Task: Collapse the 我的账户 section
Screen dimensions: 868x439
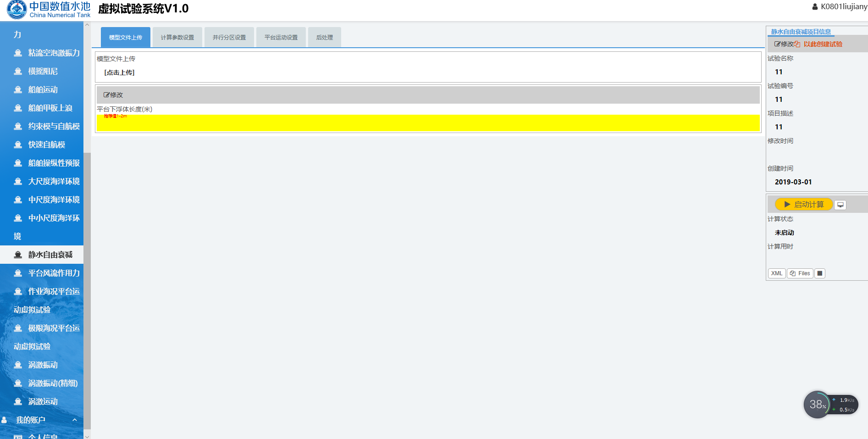Action: [x=74, y=420]
